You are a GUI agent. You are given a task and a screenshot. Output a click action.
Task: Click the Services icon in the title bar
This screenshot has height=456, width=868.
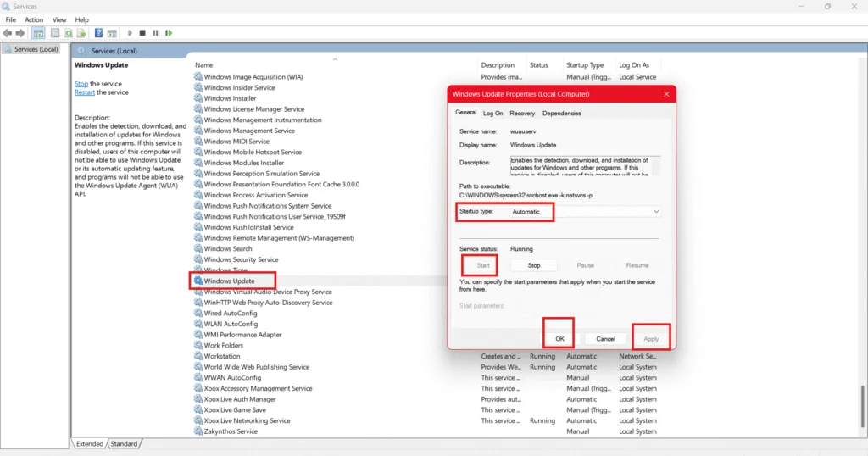6,7
